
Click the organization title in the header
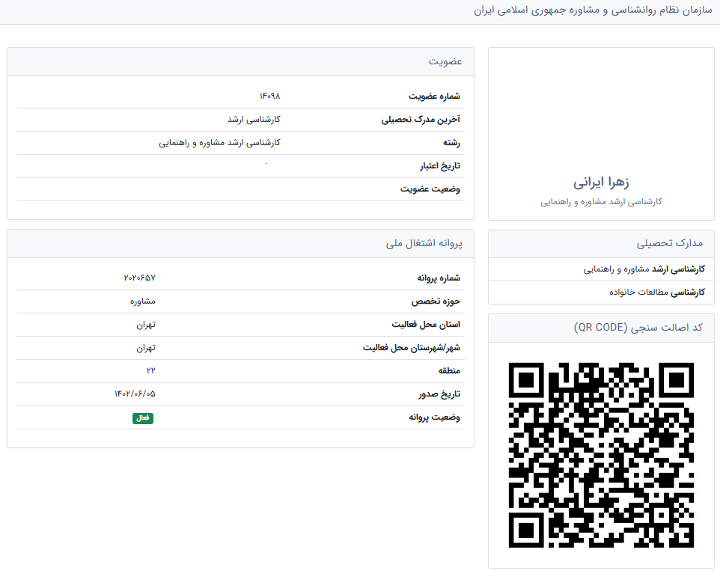pyautogui.click(x=593, y=10)
